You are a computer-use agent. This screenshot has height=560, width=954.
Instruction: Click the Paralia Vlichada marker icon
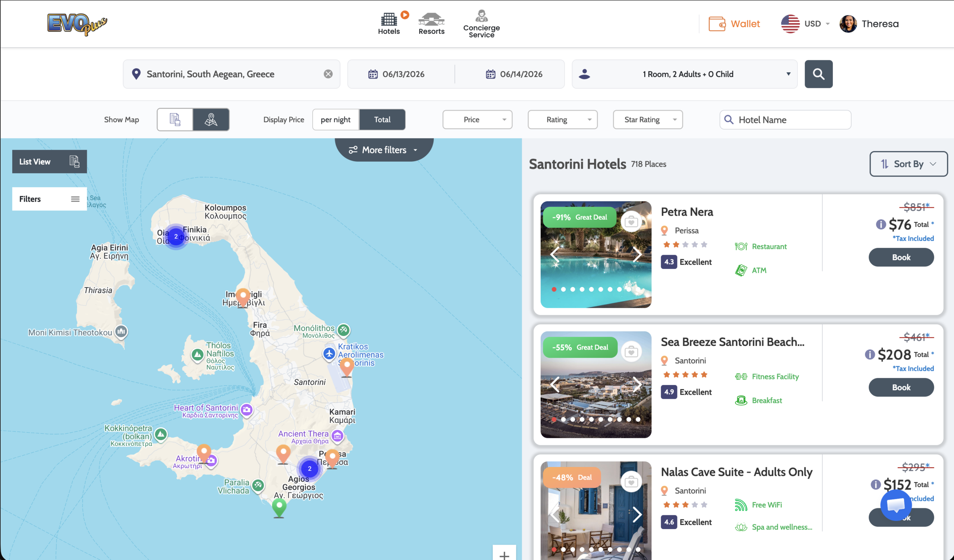[258, 485]
